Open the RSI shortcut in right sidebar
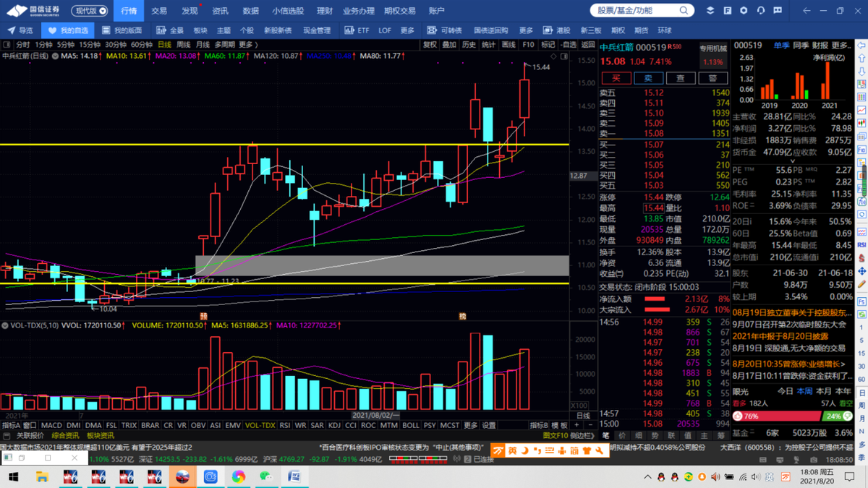The width and height of the screenshot is (868, 488). 861,245
